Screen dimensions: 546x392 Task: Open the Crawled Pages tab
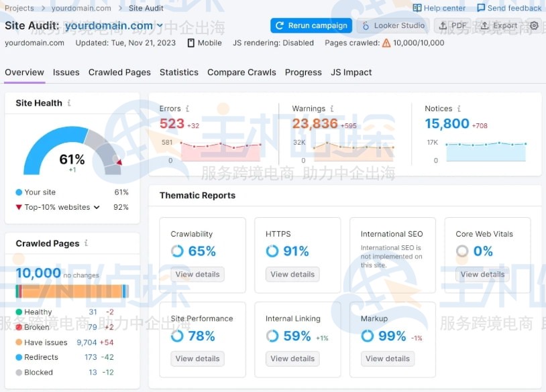(120, 72)
